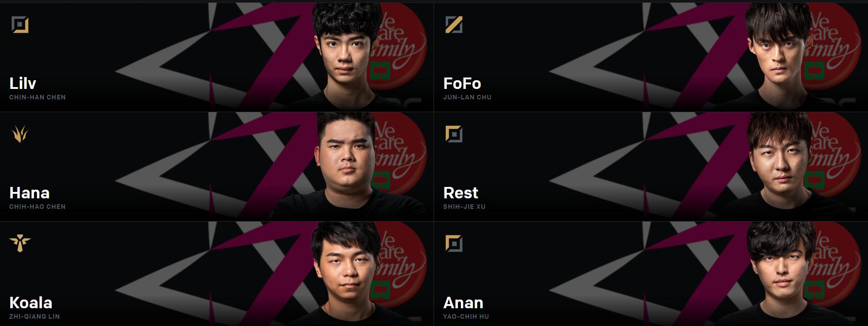Open Anan's player name link
Screen dimensions: 868x326
pos(463,303)
